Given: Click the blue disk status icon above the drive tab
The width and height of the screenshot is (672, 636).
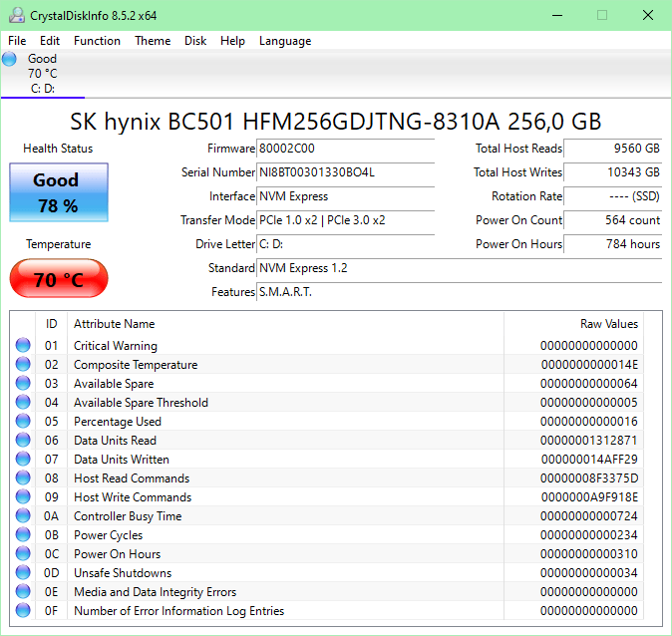Looking at the screenshot, I should (x=9, y=59).
